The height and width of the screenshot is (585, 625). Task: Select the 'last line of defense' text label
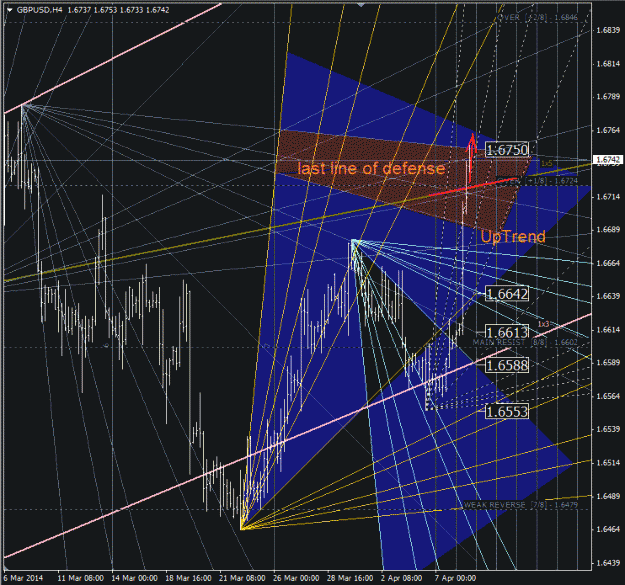[371, 169]
